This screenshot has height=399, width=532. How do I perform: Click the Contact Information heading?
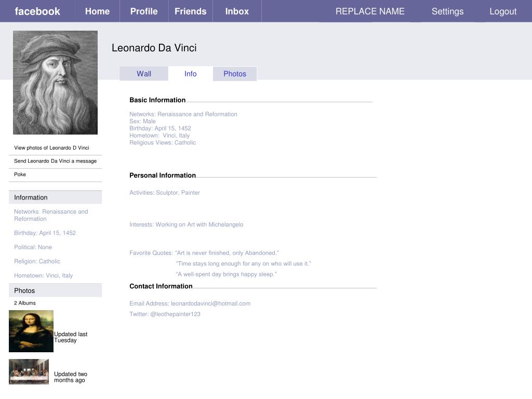161,286
